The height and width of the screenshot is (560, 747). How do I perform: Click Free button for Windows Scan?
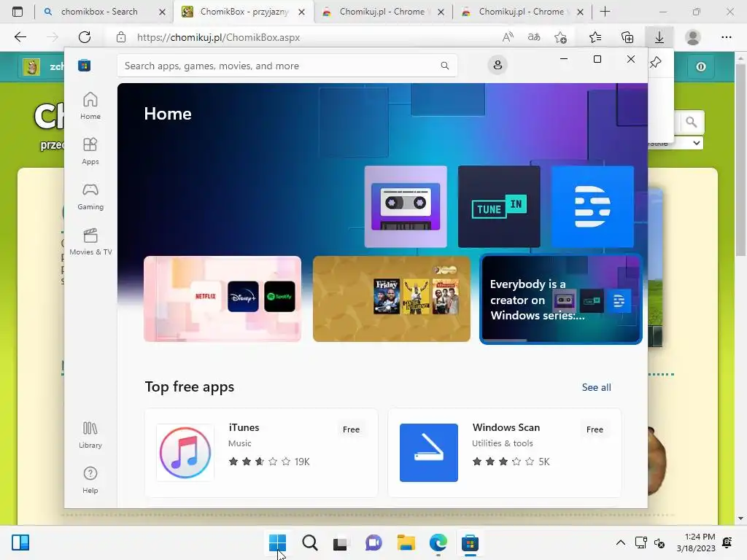click(x=595, y=429)
